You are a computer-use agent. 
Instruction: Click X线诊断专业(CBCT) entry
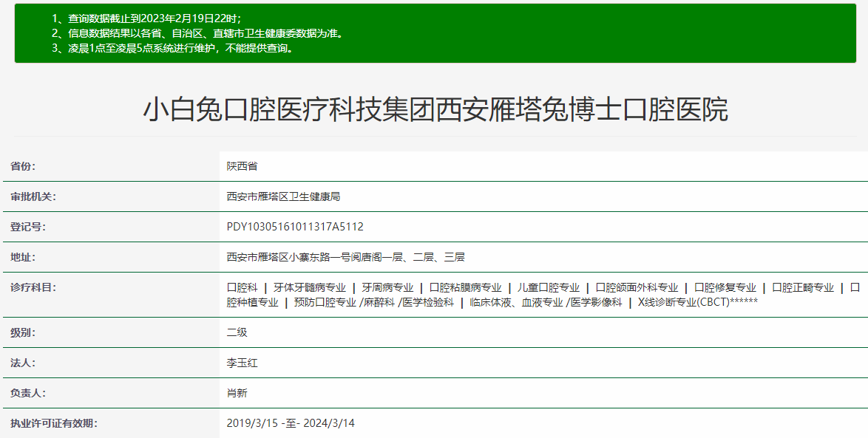point(698,303)
